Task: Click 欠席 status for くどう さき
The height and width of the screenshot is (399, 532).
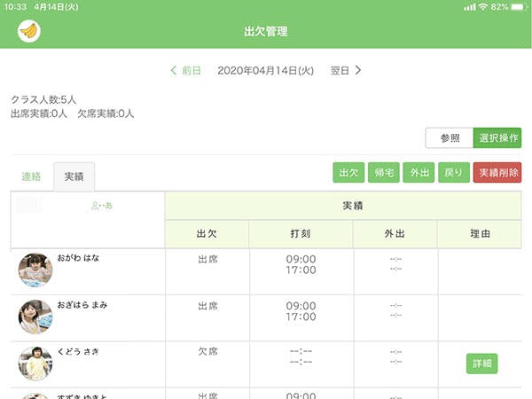Action: pyautogui.click(x=207, y=351)
